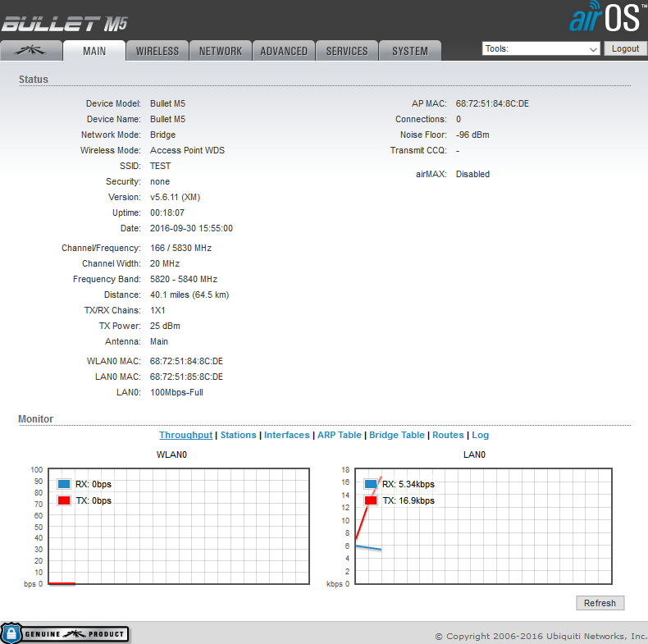View the Routes monitor
The width and height of the screenshot is (648, 644).
pyautogui.click(x=448, y=435)
